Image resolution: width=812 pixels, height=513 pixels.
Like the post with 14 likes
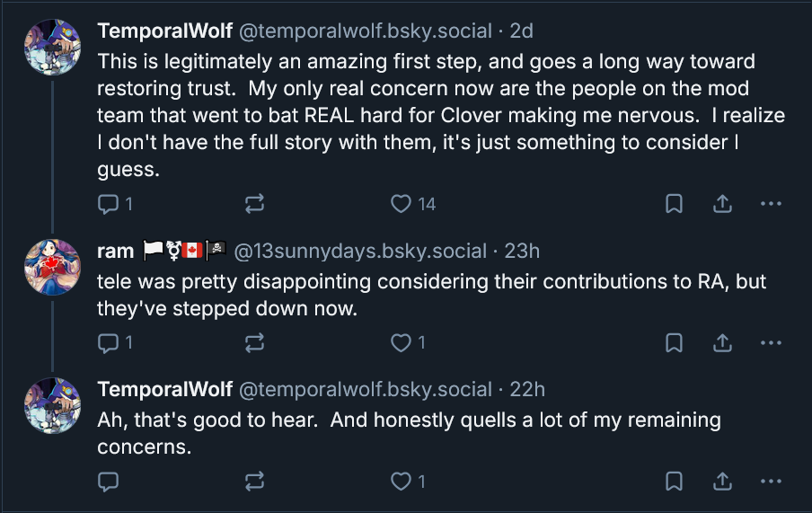[402, 204]
